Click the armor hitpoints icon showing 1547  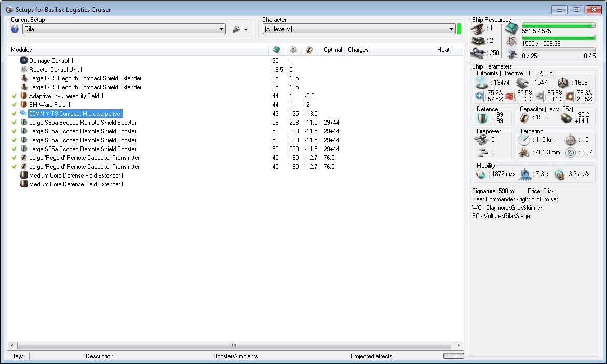(x=522, y=83)
